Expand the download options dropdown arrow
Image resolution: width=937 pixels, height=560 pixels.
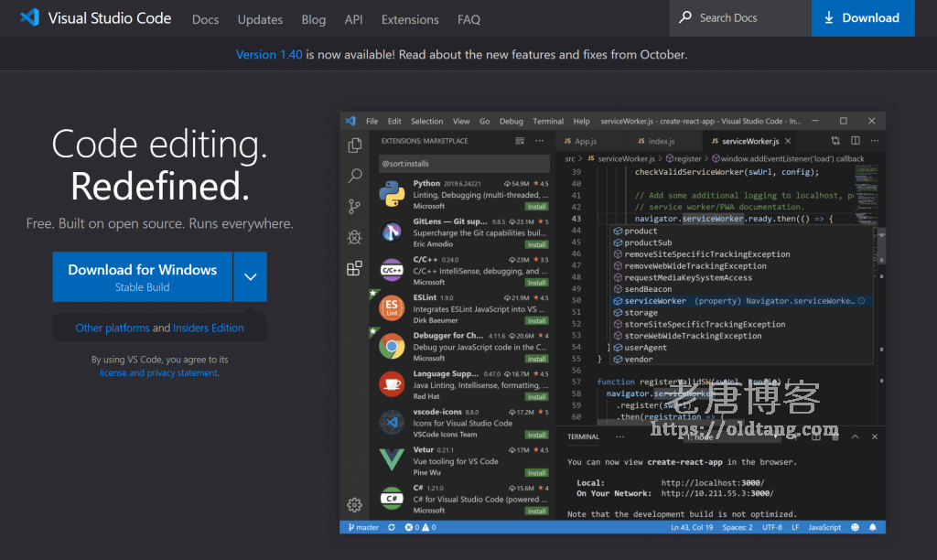click(x=251, y=276)
